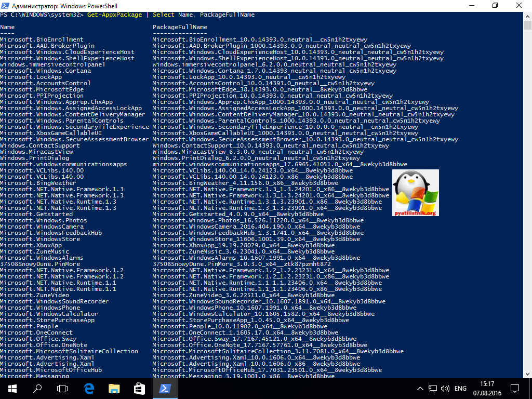The image size is (532, 399).
Task: Click Microsoft.WindowsCalculator name entry
Action: 49,314
